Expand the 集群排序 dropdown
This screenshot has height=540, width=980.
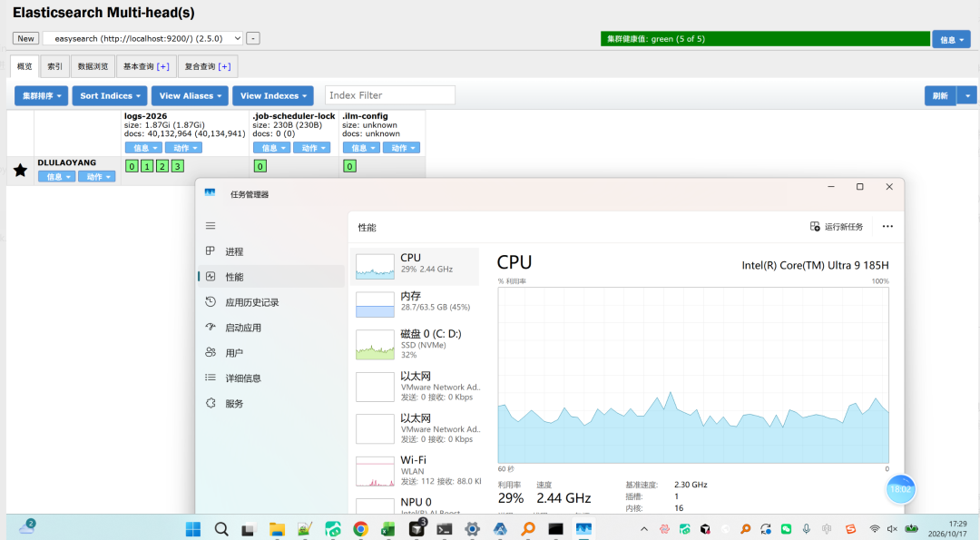tap(41, 95)
